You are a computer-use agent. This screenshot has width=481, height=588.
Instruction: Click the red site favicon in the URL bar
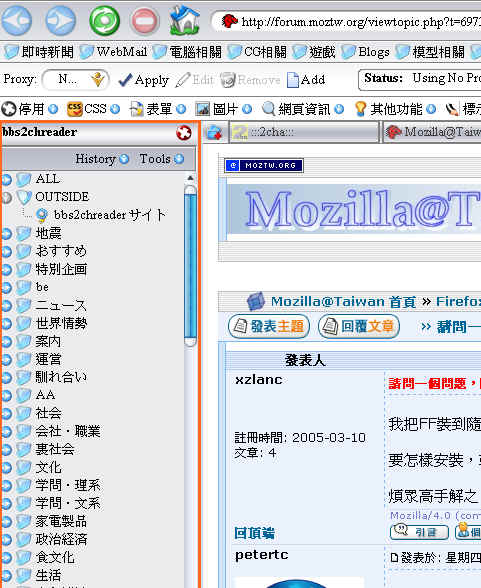coord(229,21)
